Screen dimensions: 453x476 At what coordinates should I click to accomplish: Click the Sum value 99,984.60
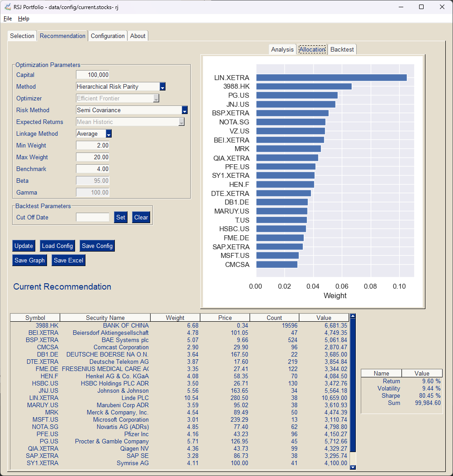(x=428, y=403)
